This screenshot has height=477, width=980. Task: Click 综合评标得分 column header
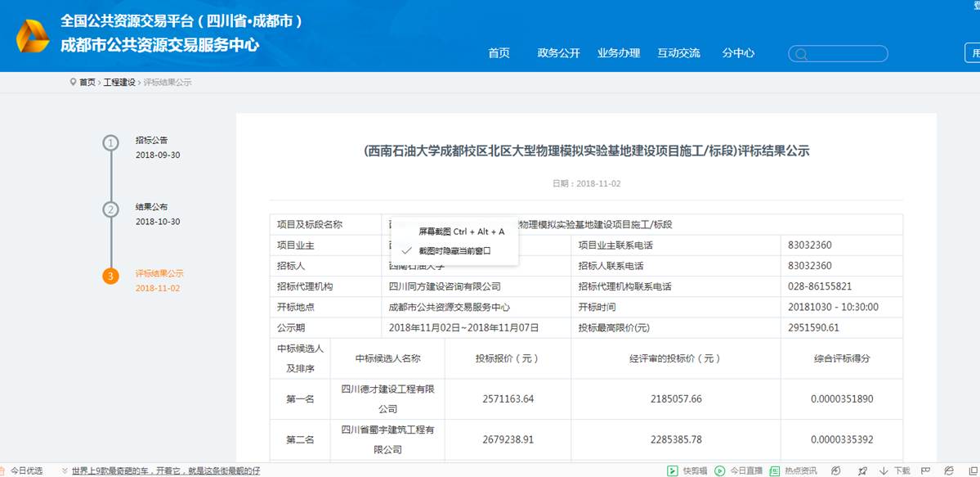tap(842, 358)
